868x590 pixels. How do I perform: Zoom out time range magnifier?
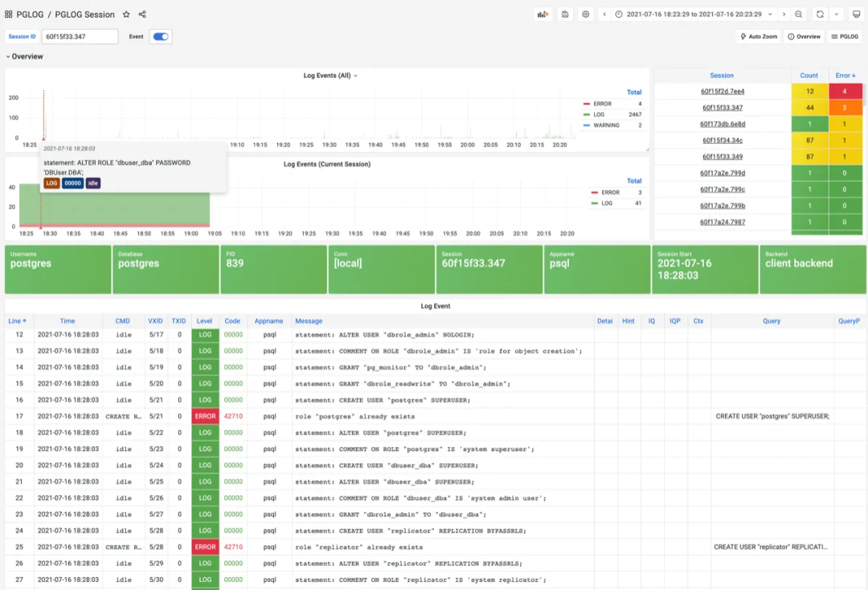[798, 14]
